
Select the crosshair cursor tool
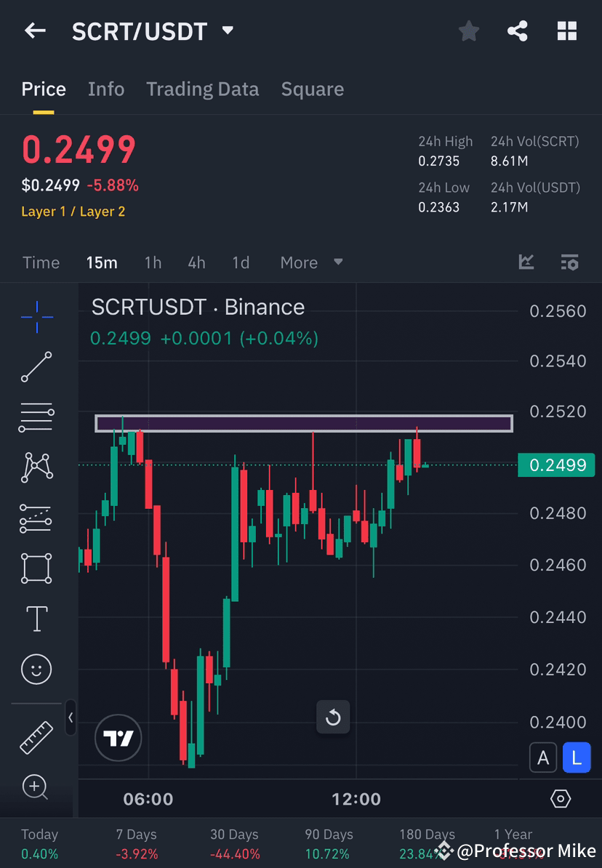[36, 316]
